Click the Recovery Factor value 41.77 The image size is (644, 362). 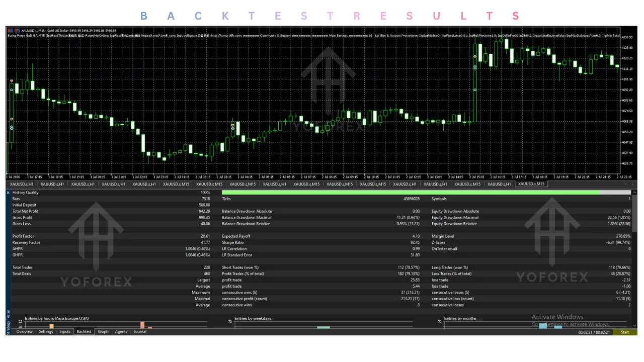pos(205,242)
